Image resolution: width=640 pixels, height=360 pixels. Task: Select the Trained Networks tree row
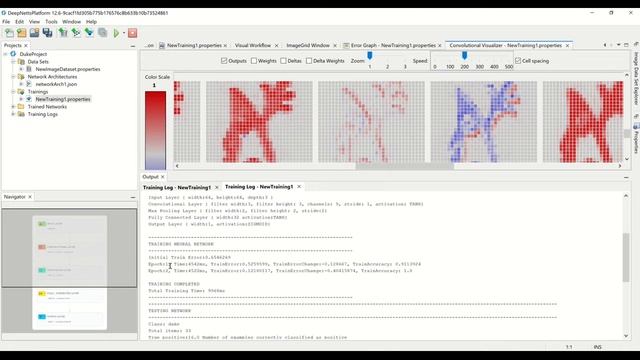pyautogui.click(x=47, y=107)
